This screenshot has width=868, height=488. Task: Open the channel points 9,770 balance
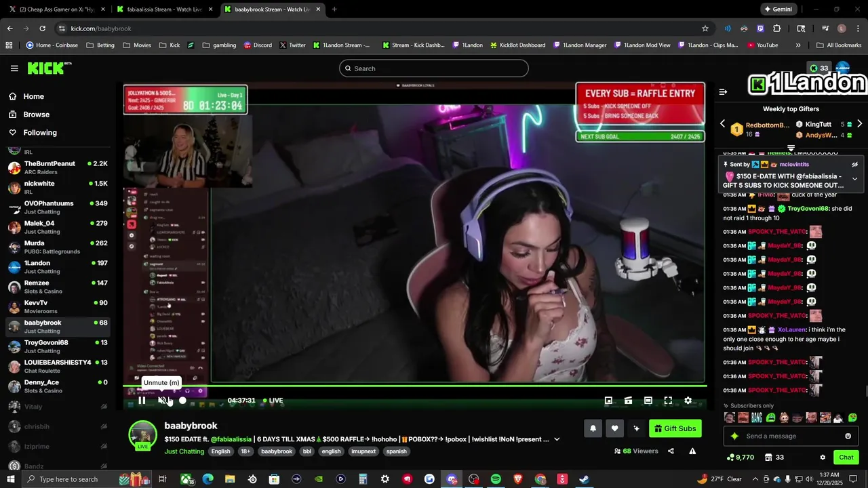coord(740,457)
